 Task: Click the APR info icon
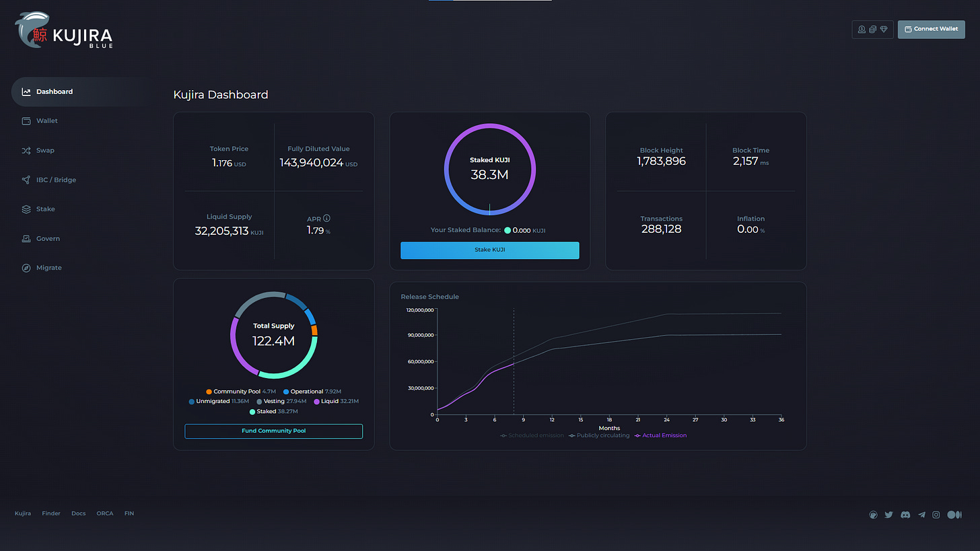(x=327, y=219)
